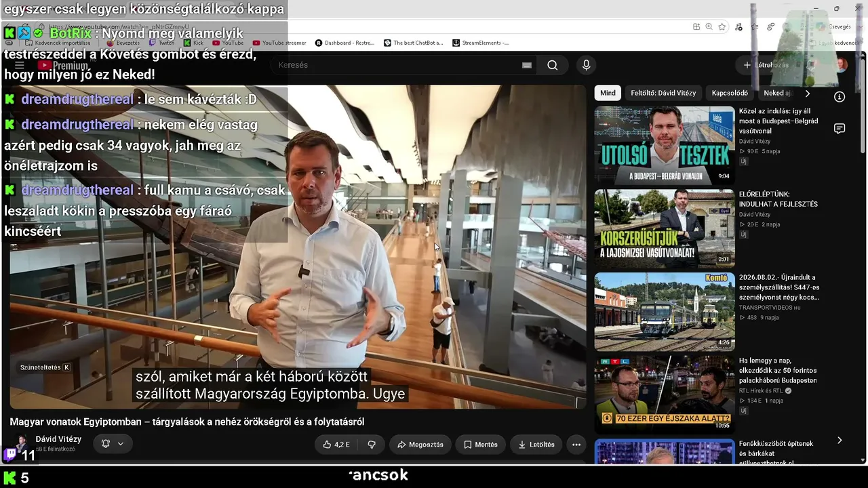Open the KORSZERŰSÍTJÜK Lajosmizsei video thumbnail
The height and width of the screenshot is (488, 868).
[x=665, y=228]
